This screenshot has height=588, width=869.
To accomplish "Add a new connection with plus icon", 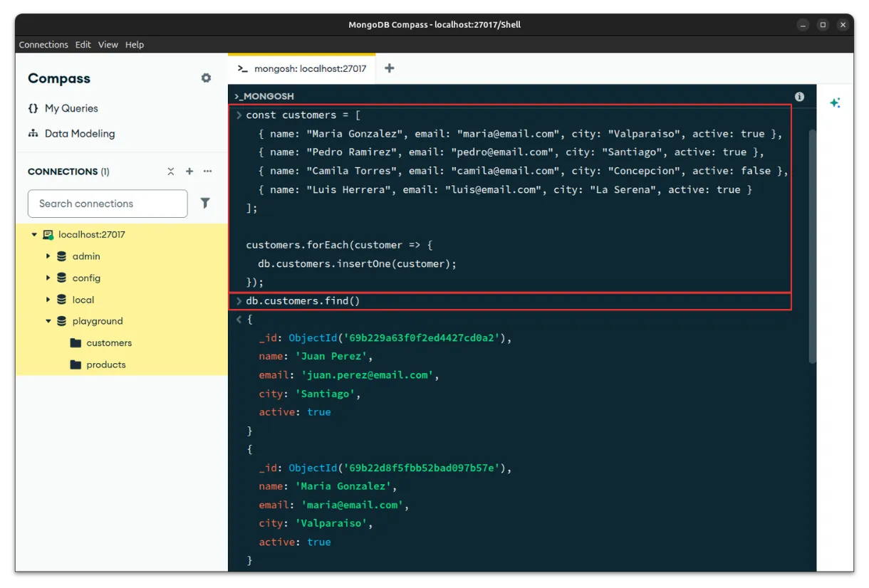I will coord(189,172).
